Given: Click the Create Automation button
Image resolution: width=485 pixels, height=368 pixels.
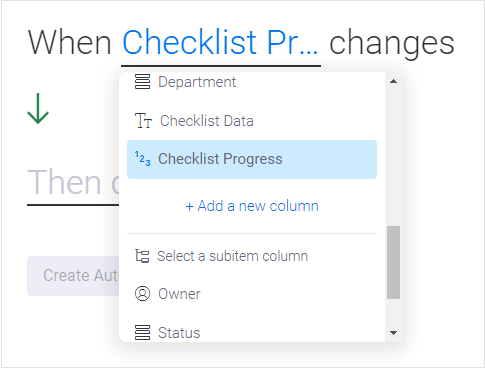Looking at the screenshot, I should click(x=73, y=276).
